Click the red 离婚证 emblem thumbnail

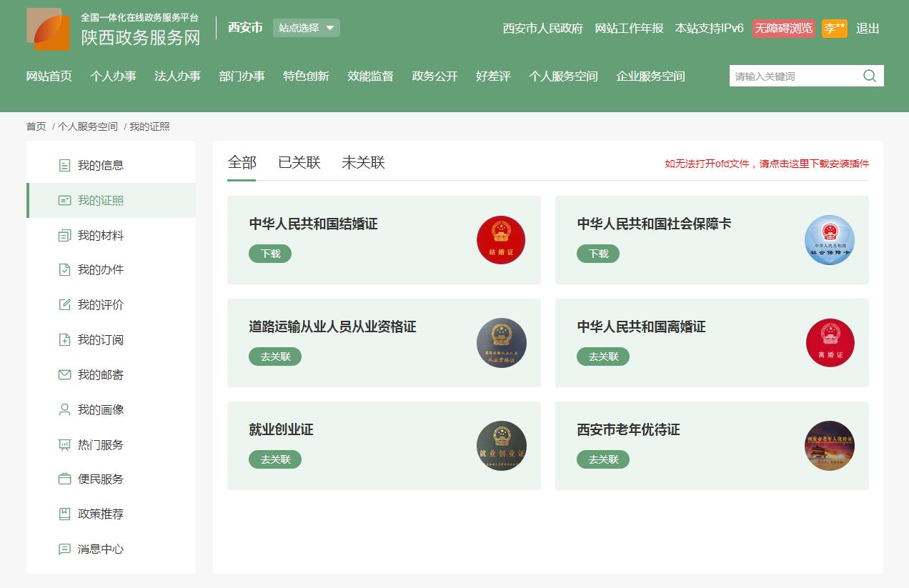click(x=830, y=343)
